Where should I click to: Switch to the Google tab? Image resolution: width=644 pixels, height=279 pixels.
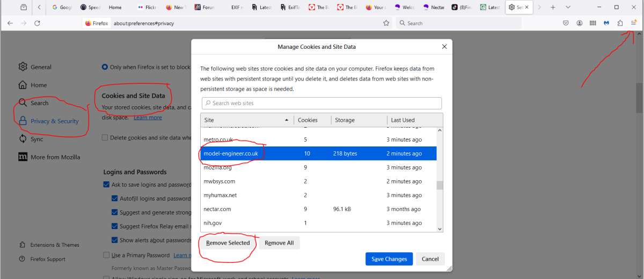62,8
